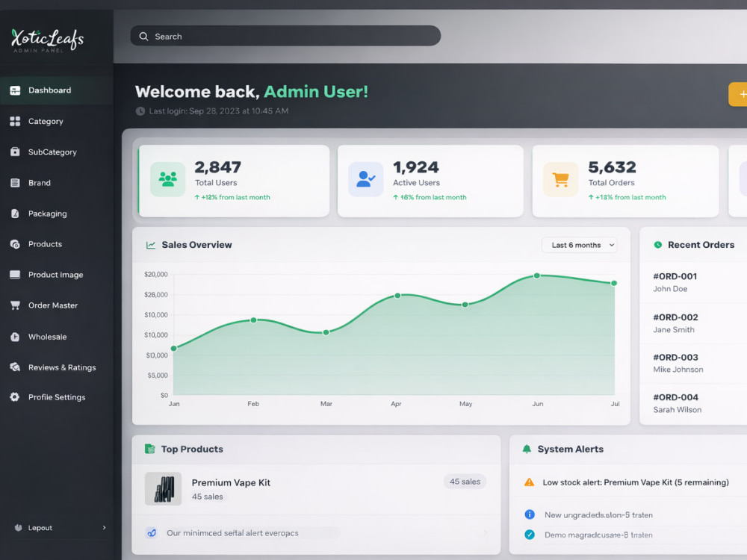The width and height of the screenshot is (747, 560).
Task: Click the Profile Settings gear icon
Action: click(x=15, y=397)
